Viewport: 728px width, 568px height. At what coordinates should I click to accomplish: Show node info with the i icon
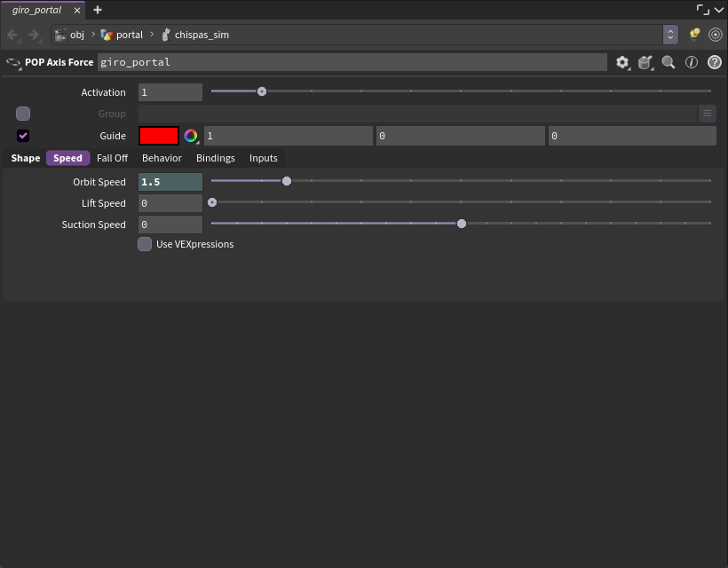coord(692,62)
